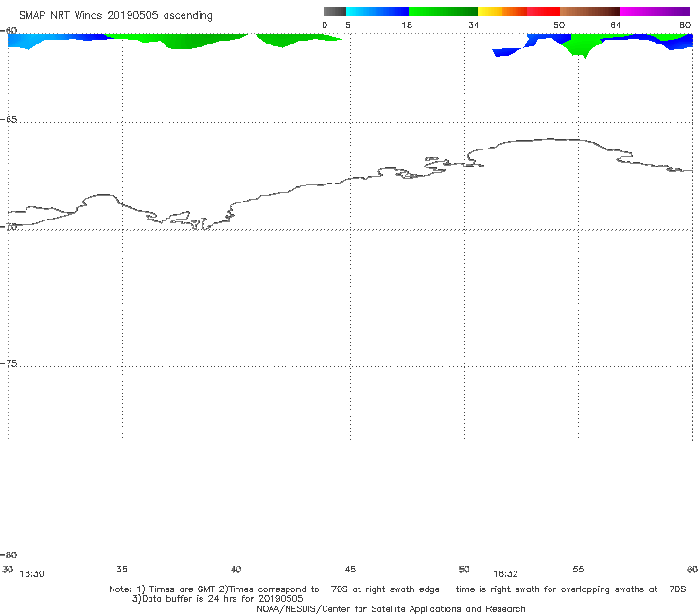Click the latitude label '-65'
This screenshot has width=700, height=615.
click(9, 120)
